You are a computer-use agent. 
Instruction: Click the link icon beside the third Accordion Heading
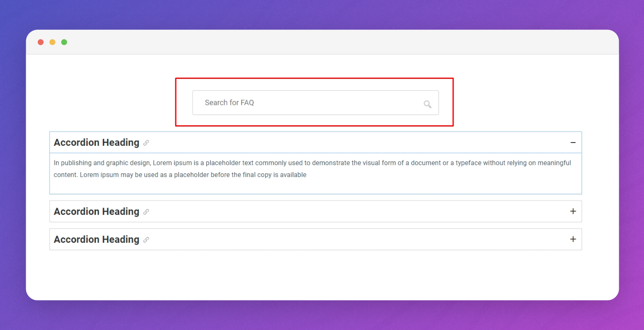[146, 239]
